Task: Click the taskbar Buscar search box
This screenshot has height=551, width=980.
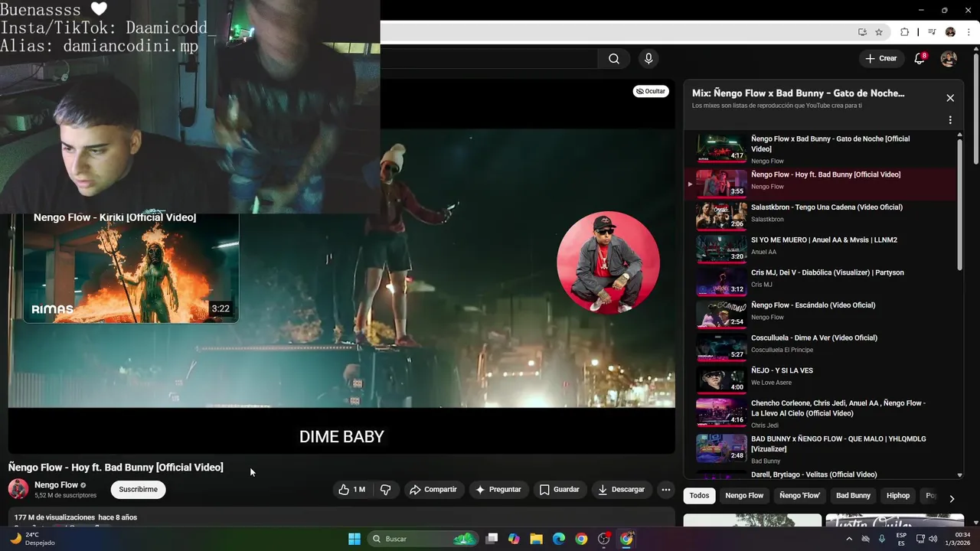Action: coord(423,539)
